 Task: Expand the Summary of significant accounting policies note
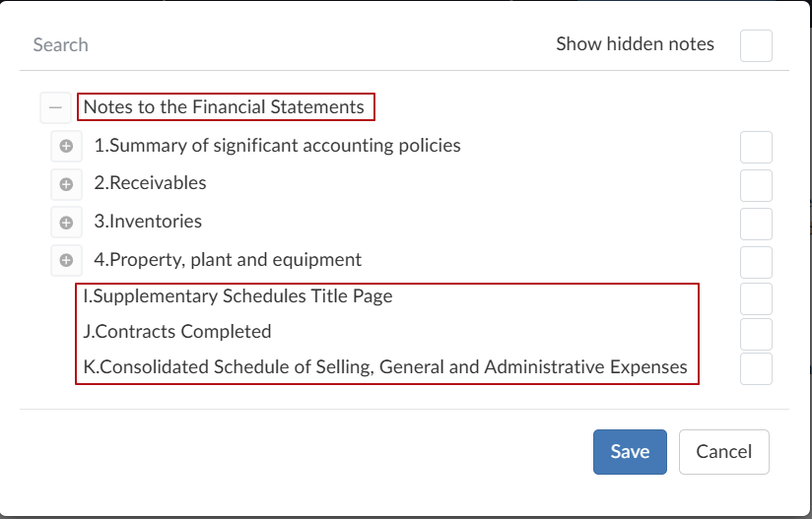67,147
